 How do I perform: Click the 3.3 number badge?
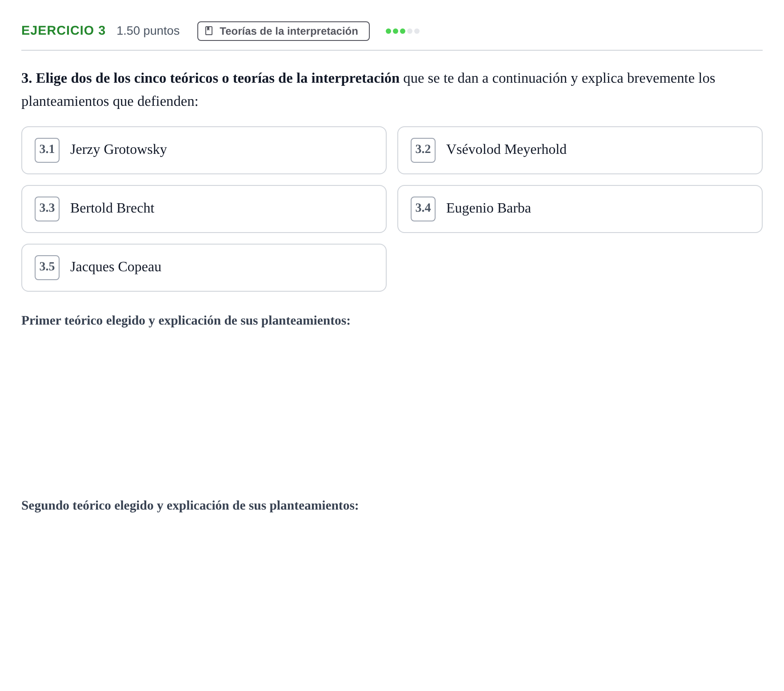[x=47, y=209]
